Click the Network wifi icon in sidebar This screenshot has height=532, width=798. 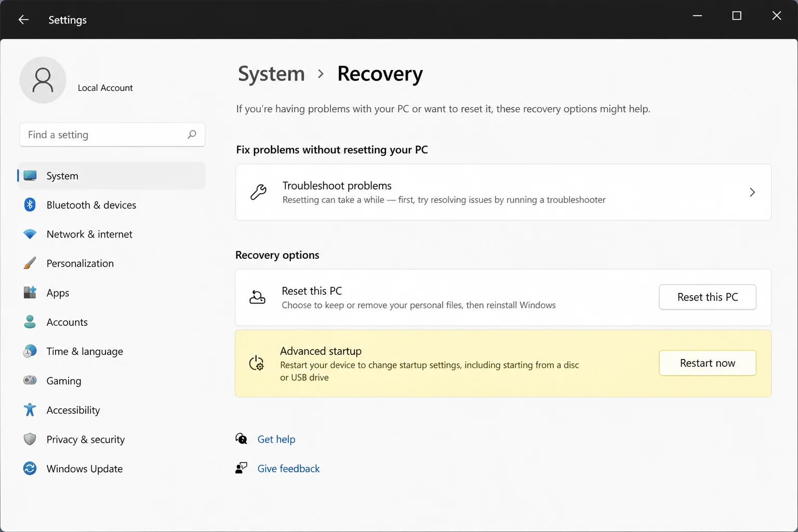tap(30, 234)
